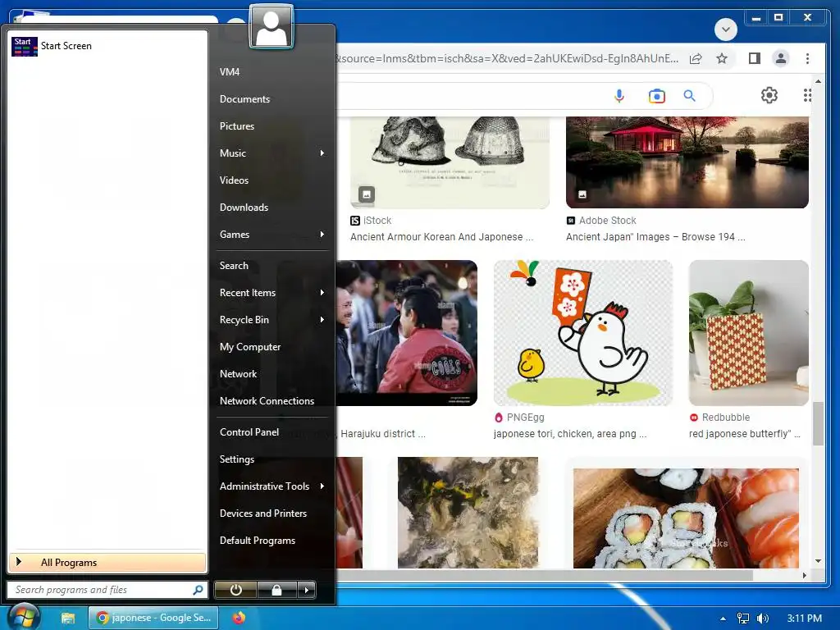Open Google Lens image search
The width and height of the screenshot is (840, 630).
(x=657, y=96)
